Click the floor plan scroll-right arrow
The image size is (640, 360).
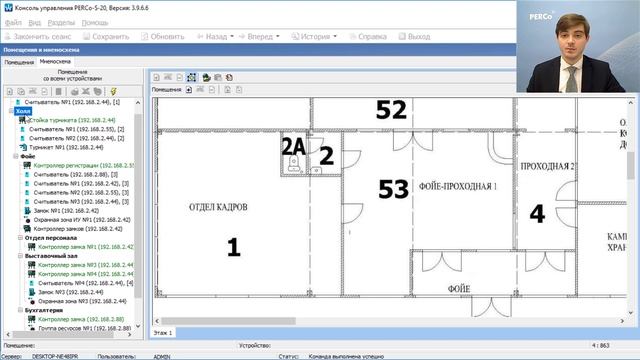pos(622,321)
